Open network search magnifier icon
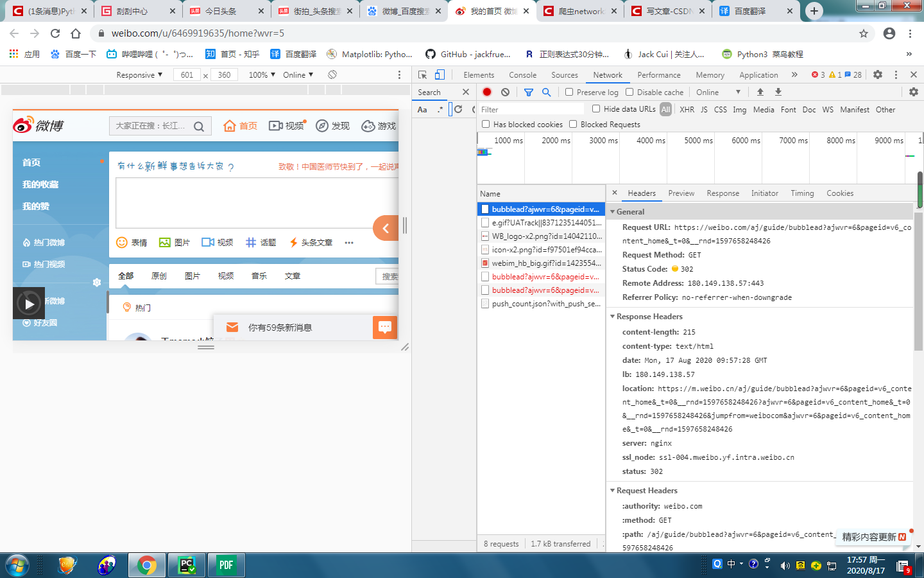The height and width of the screenshot is (578, 924). 547,92
